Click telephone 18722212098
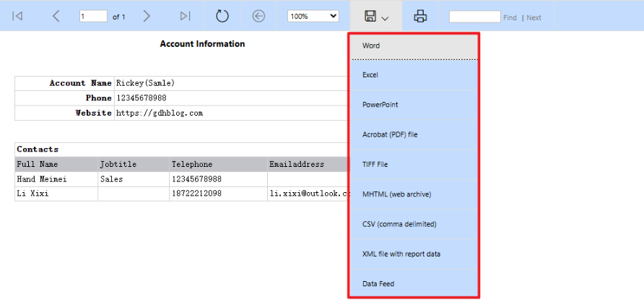Image resolution: width=644 pixels, height=302 pixels. (x=196, y=193)
